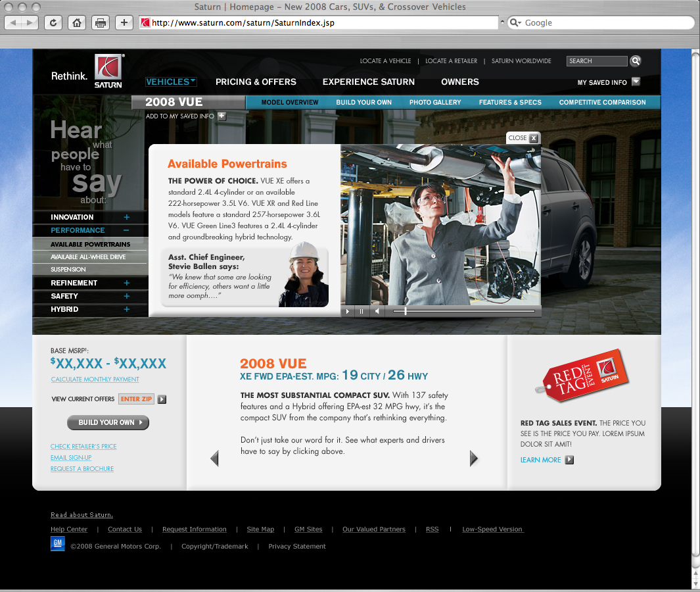Print the page using printer icon
The image size is (700, 592).
pos(101,23)
